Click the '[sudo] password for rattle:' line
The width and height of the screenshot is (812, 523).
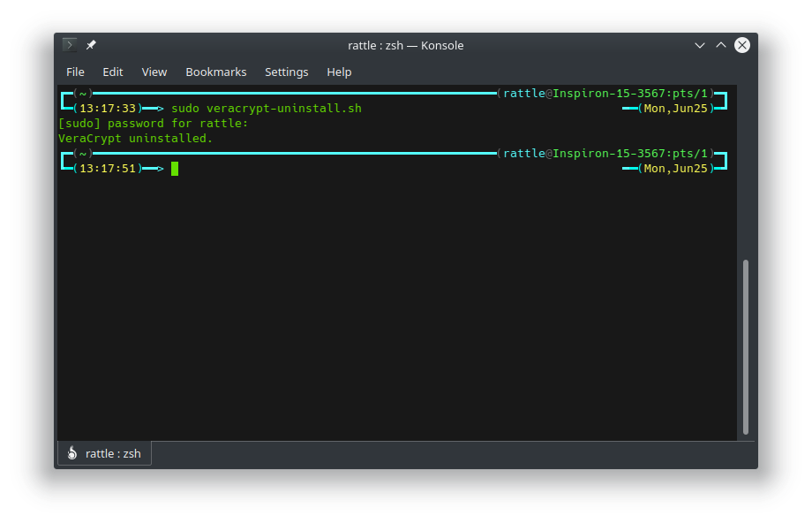coord(154,124)
